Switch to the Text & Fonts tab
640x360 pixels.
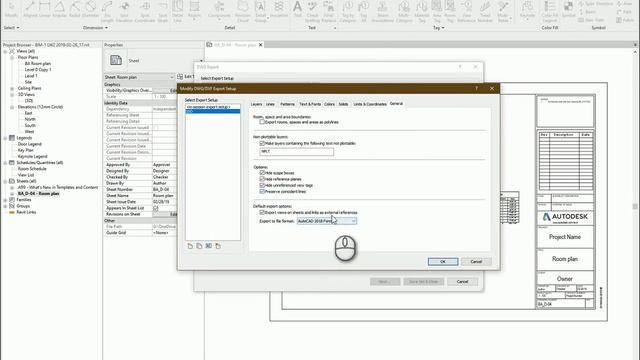[x=310, y=104]
